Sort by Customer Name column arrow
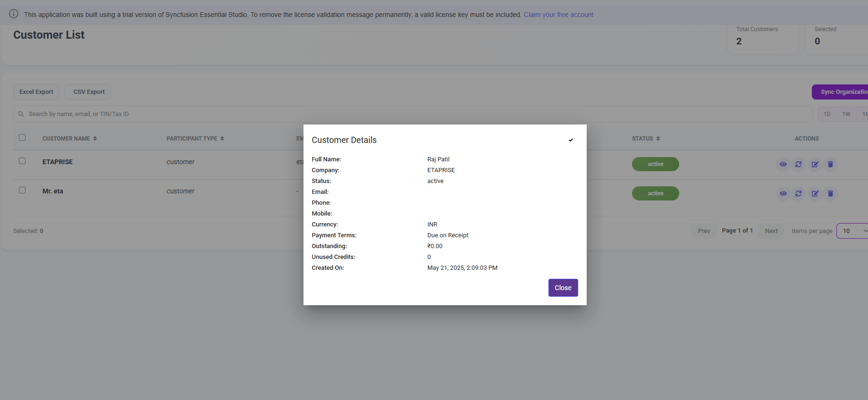 pyautogui.click(x=95, y=139)
